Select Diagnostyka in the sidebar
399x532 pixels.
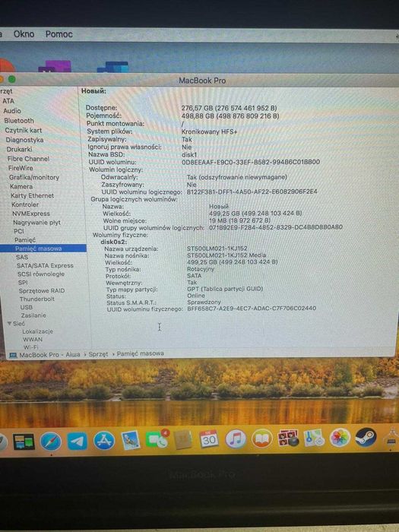coord(25,140)
